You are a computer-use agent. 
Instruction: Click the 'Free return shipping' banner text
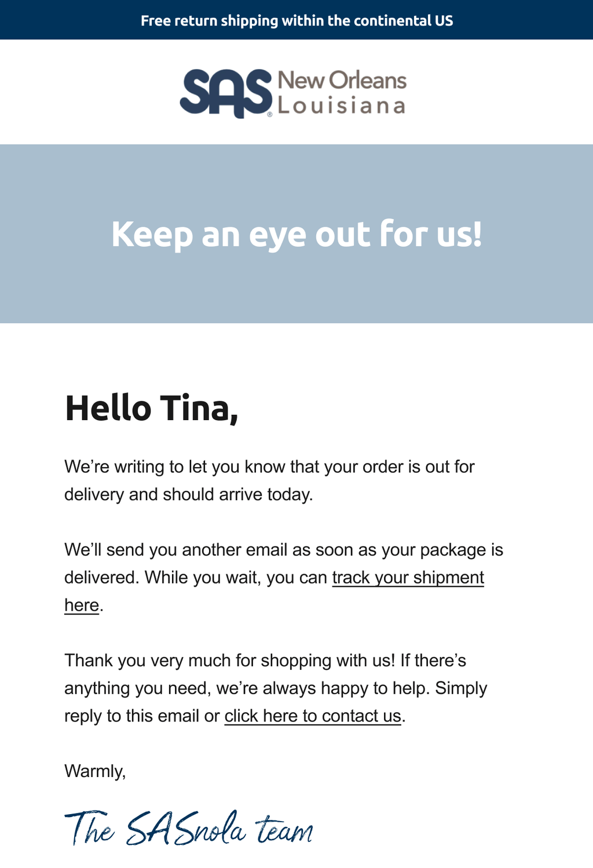point(296,21)
